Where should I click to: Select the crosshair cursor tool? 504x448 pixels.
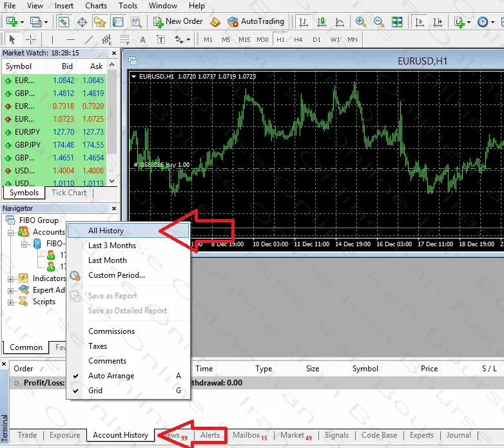pos(30,39)
